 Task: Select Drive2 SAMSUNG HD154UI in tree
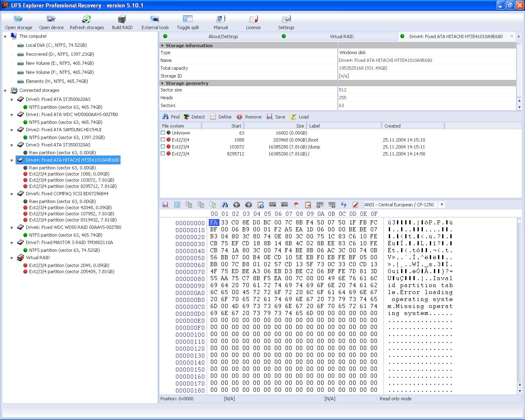[64, 130]
